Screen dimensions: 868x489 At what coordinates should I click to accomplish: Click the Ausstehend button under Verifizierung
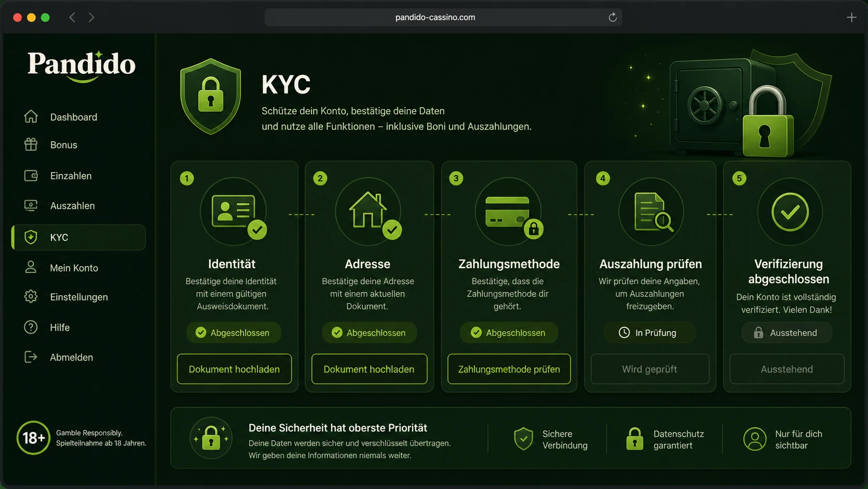787,369
